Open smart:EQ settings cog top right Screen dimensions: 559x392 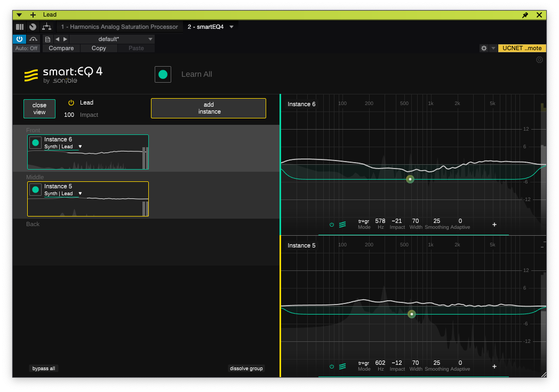[539, 60]
